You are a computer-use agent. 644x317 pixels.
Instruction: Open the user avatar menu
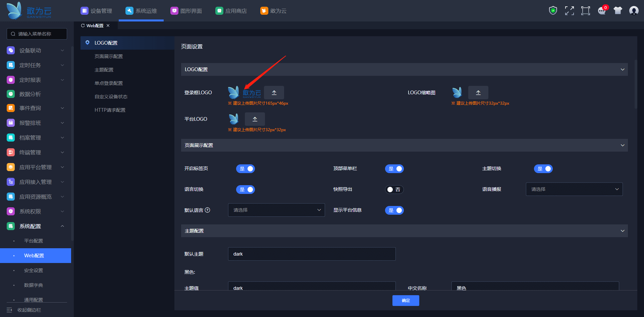[x=634, y=11]
